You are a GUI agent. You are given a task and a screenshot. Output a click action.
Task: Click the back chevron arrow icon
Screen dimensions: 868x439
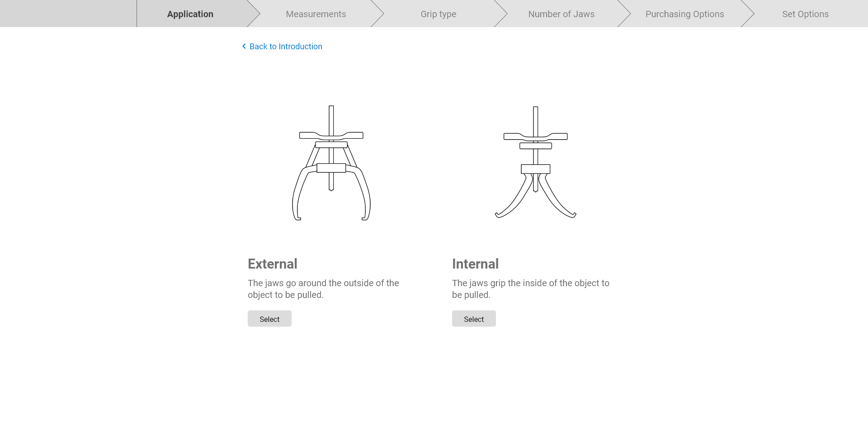[x=244, y=47]
